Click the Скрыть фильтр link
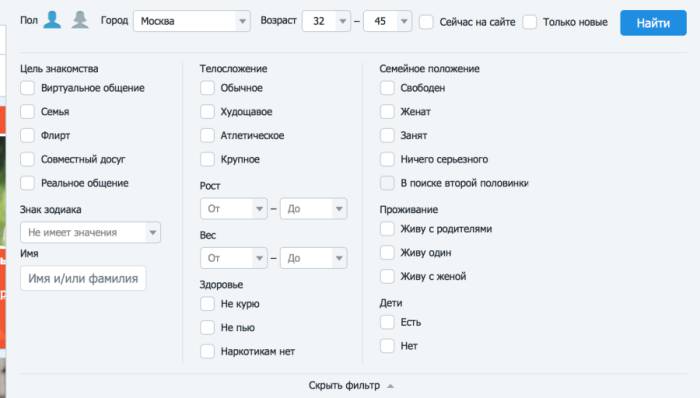 (x=344, y=386)
